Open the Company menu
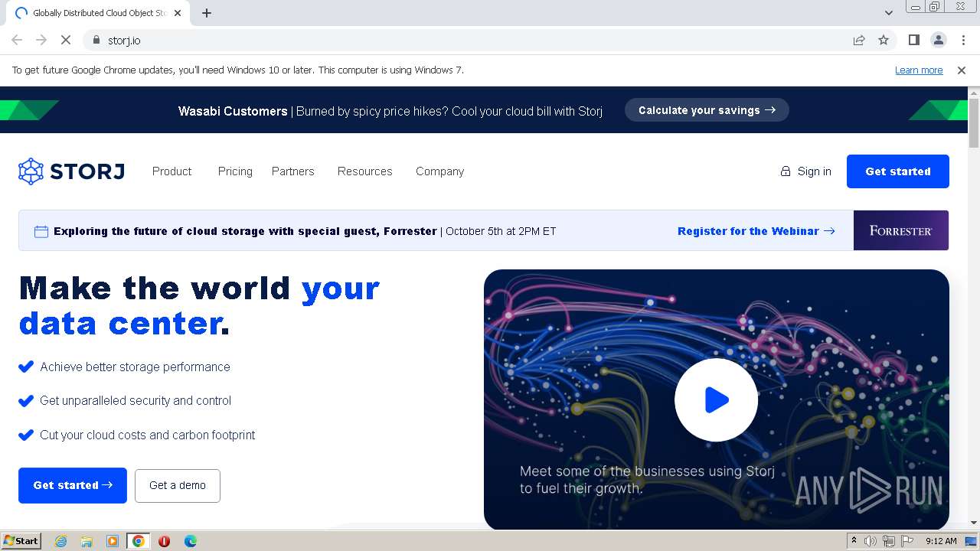This screenshot has height=551, width=980. point(439,171)
